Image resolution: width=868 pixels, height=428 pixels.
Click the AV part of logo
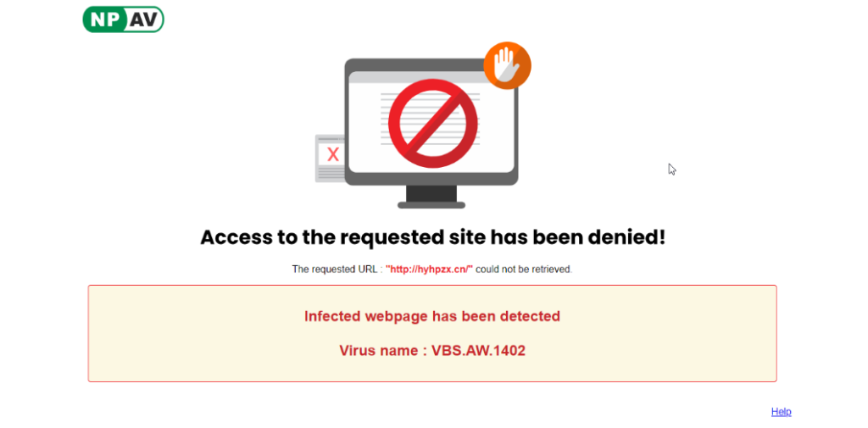tap(145, 20)
